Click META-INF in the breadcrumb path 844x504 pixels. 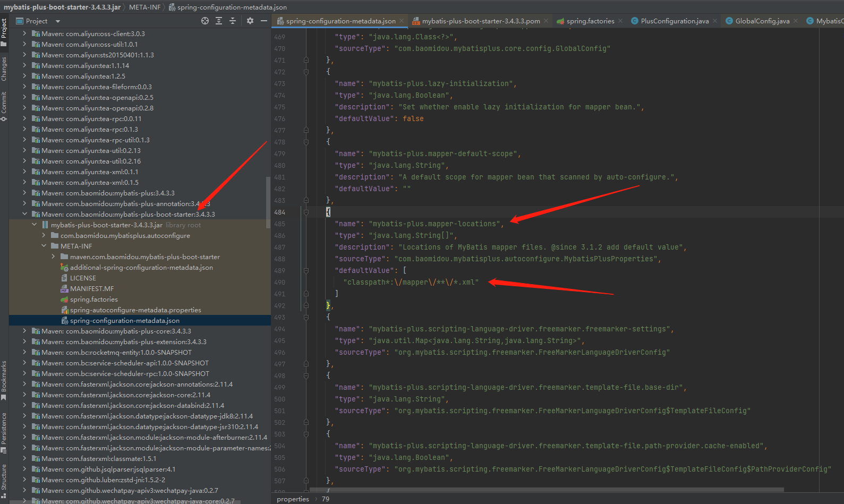click(x=145, y=7)
